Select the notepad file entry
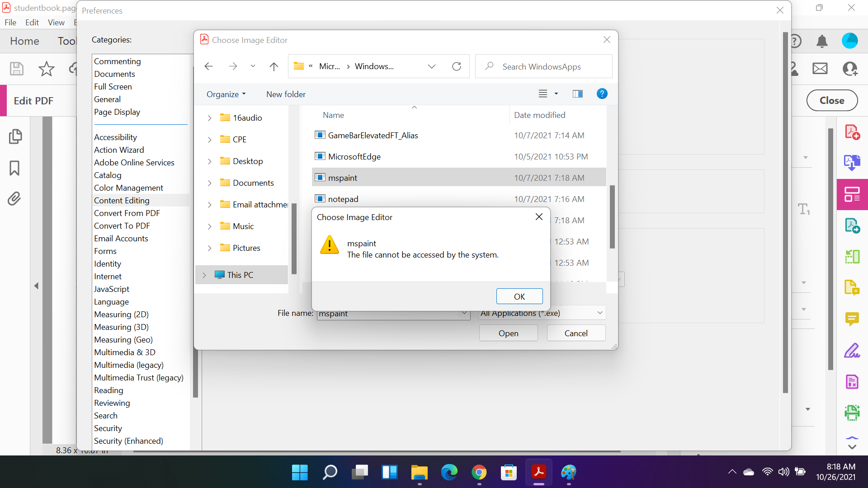868x488 pixels. [459, 199]
